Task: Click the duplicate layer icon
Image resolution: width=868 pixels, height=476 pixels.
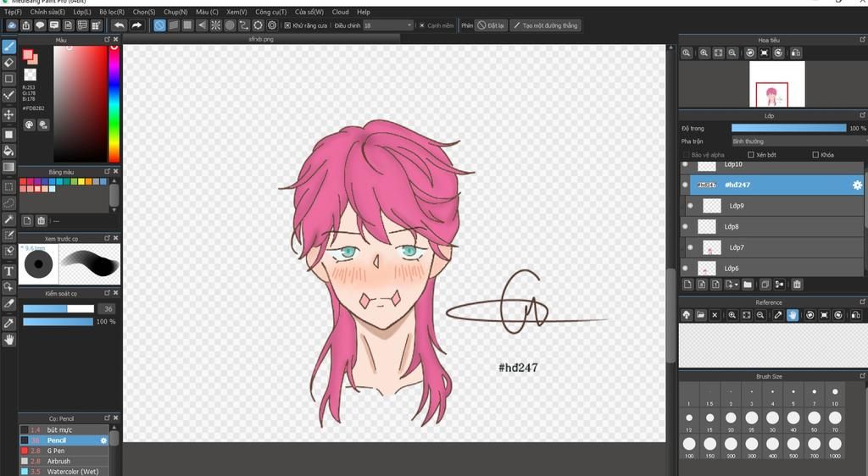Action: (765, 285)
